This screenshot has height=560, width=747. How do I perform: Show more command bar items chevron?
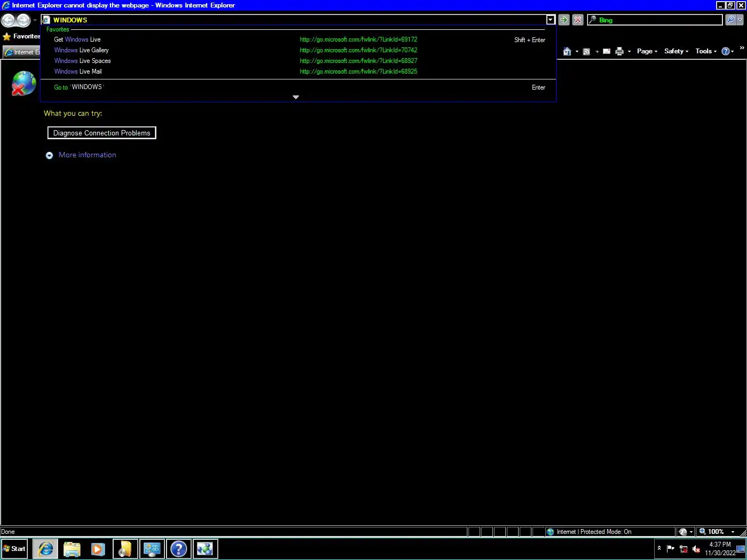742,48
